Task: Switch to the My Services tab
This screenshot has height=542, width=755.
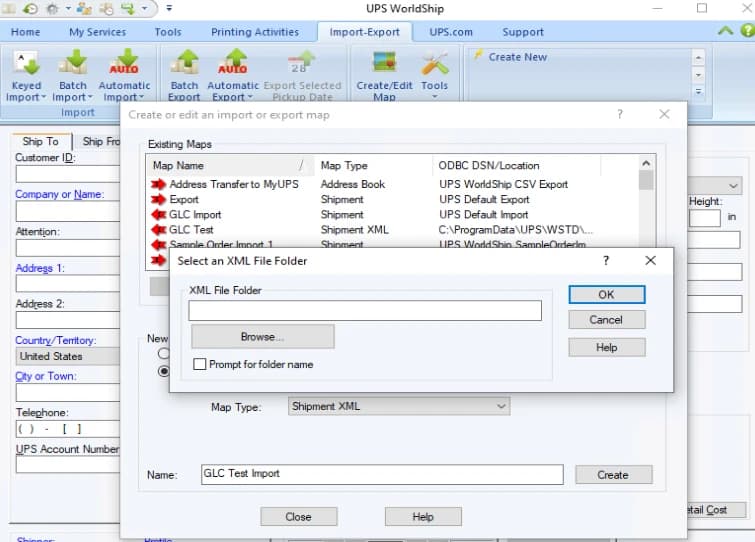Action: [x=98, y=32]
